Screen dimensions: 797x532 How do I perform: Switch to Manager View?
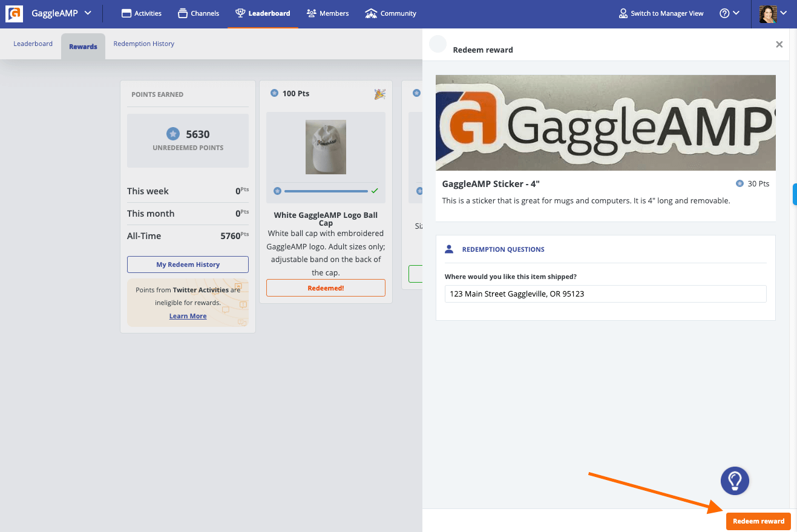pyautogui.click(x=661, y=13)
